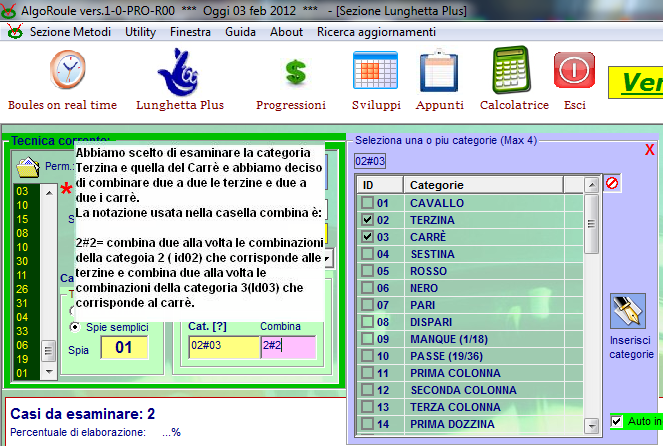Select number 03 in the green list

(x=22, y=191)
